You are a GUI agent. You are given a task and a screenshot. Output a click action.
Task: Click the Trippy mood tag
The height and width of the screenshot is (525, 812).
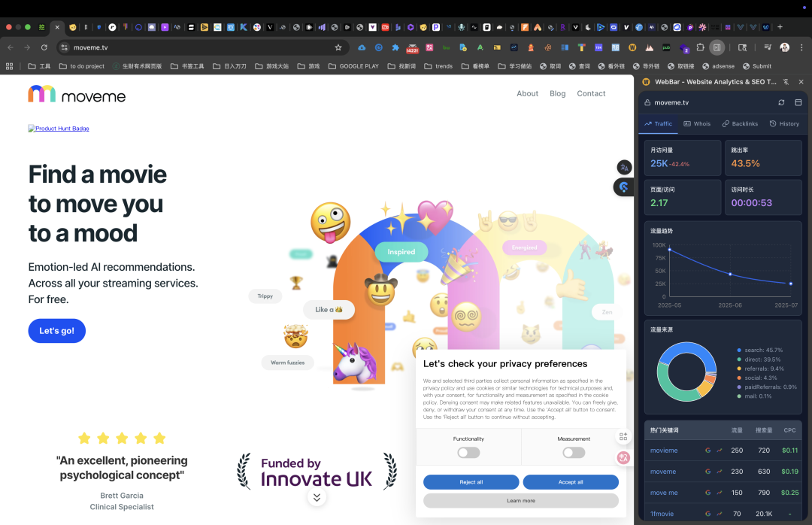pyautogui.click(x=265, y=296)
